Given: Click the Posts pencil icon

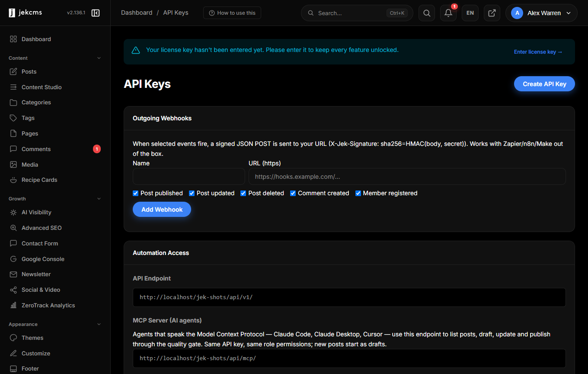Looking at the screenshot, I should click(13, 71).
